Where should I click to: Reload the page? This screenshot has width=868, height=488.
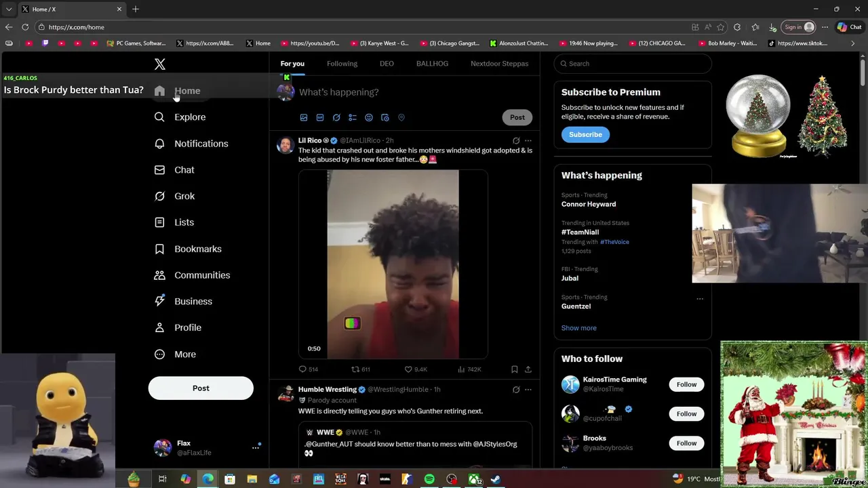25,27
